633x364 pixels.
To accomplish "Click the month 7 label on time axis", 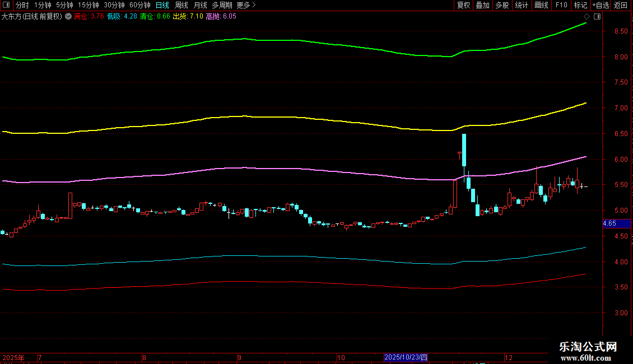I will 40,357.
